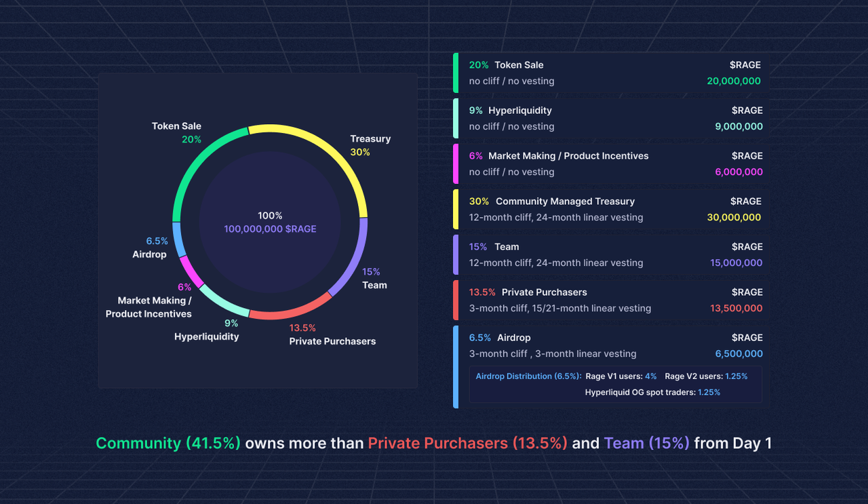The width and height of the screenshot is (868, 504).
Task: Click the "$RAGE" label in the Airdrop row
Action: coord(747,338)
